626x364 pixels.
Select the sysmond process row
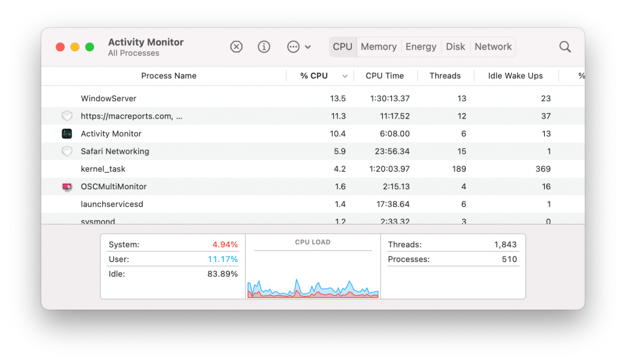click(x=313, y=220)
